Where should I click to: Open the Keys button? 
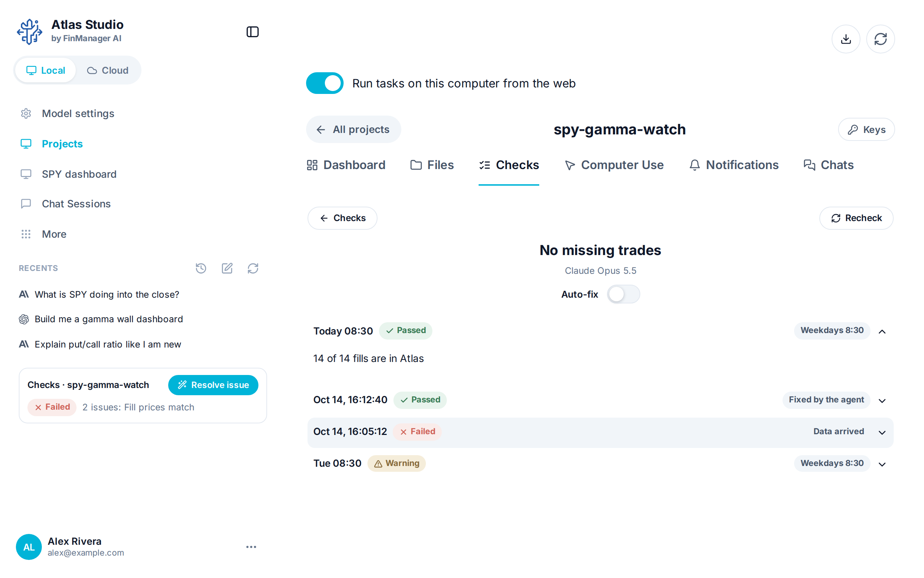coord(866,130)
